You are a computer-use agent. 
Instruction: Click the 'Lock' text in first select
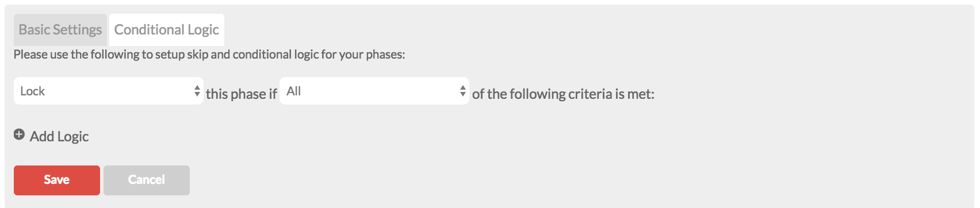click(x=33, y=91)
